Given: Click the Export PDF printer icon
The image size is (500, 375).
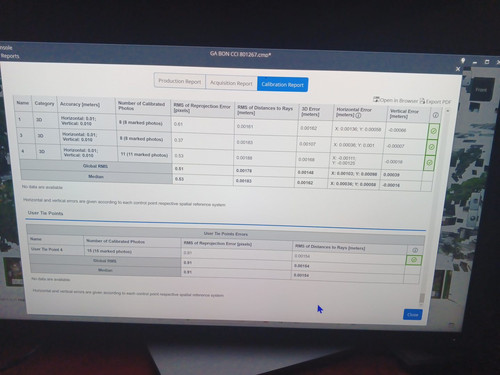Looking at the screenshot, I should 422,101.
